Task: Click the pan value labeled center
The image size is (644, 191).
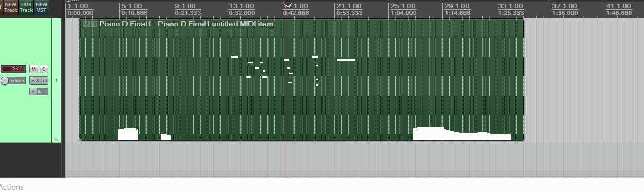Action: tap(17, 81)
